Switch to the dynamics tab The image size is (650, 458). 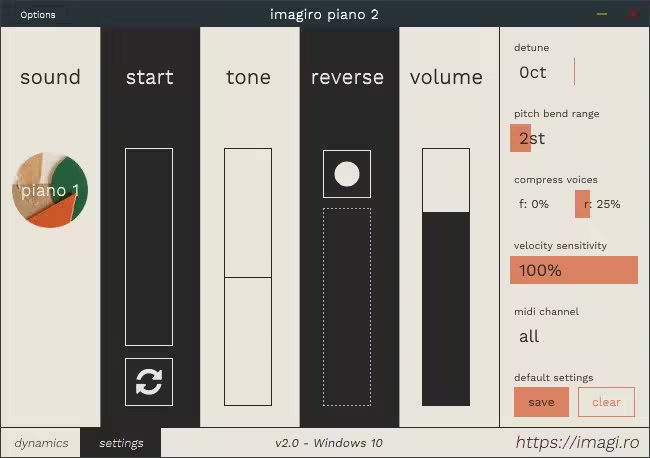point(41,443)
